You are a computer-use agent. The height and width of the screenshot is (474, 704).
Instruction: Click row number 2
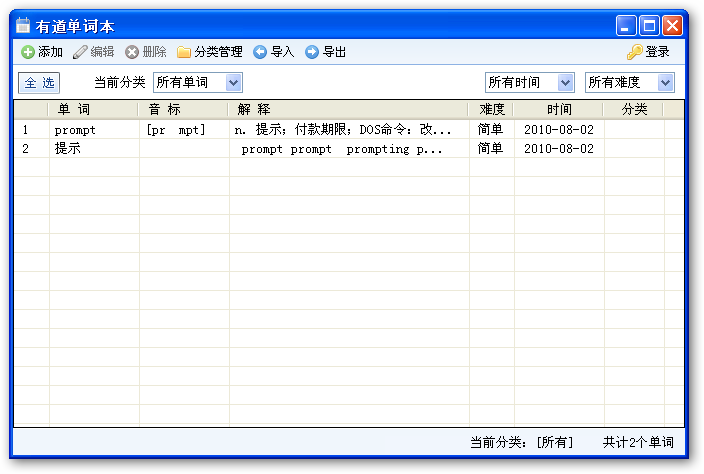[x=26, y=149]
